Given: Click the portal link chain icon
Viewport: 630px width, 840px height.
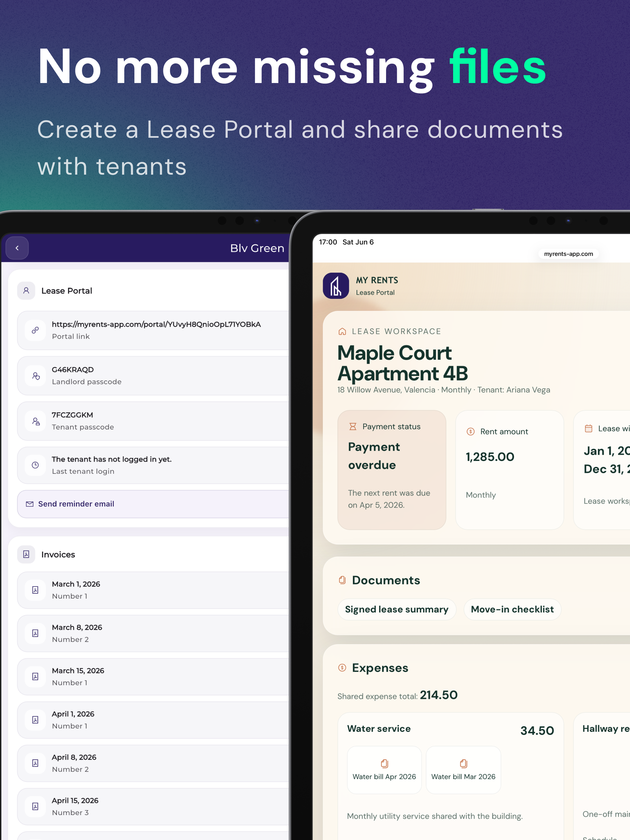Looking at the screenshot, I should pyautogui.click(x=35, y=330).
